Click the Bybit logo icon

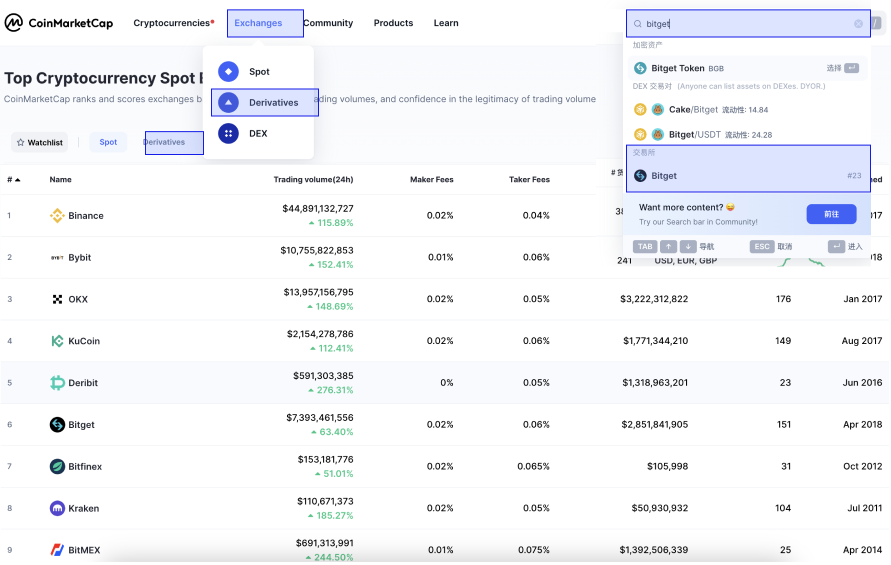pyautogui.click(x=57, y=257)
